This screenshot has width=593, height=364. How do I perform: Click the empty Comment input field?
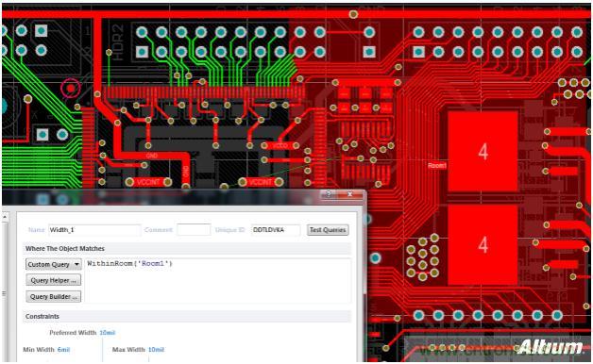point(194,229)
